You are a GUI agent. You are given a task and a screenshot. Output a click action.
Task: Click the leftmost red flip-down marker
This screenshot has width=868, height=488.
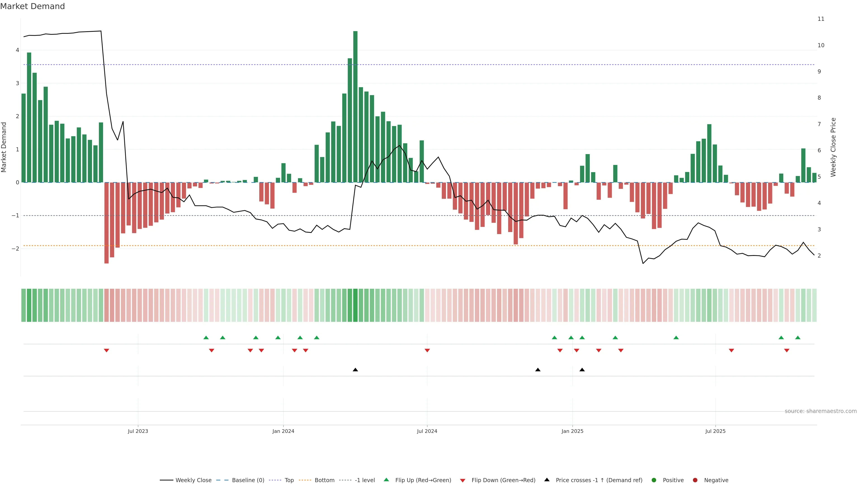106,351
